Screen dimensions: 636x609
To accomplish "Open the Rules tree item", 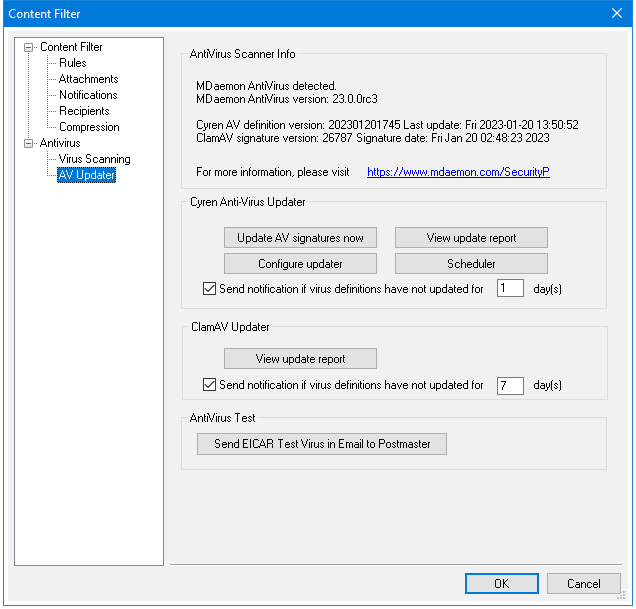I will point(73,63).
